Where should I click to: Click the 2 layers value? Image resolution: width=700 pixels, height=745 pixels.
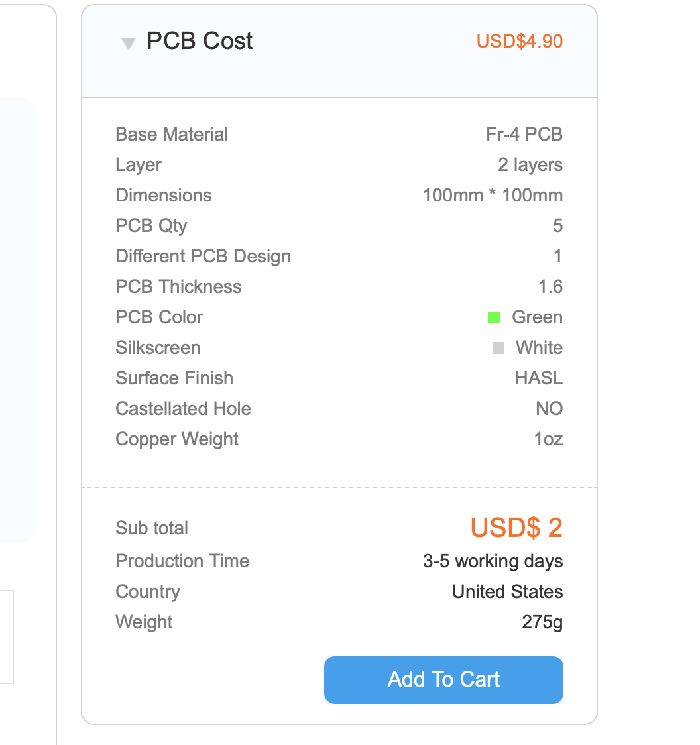click(x=530, y=165)
